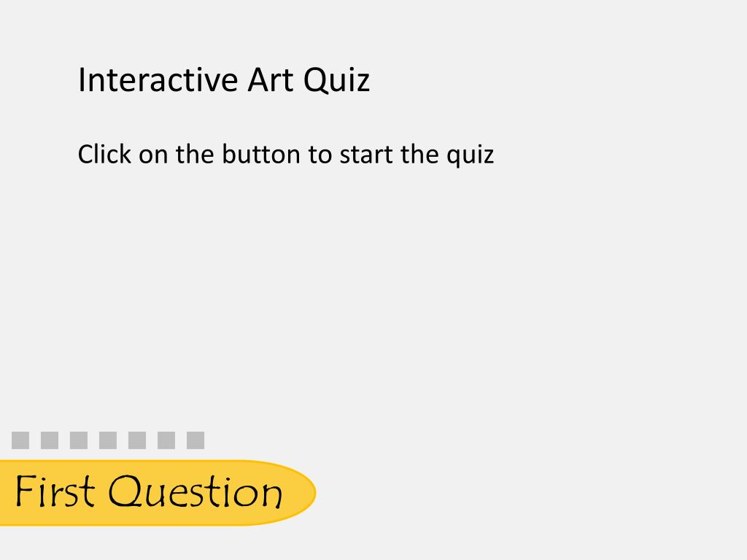This screenshot has width=747, height=560.
Task: Click the word 'Quiz' in the title
Action: (x=336, y=80)
